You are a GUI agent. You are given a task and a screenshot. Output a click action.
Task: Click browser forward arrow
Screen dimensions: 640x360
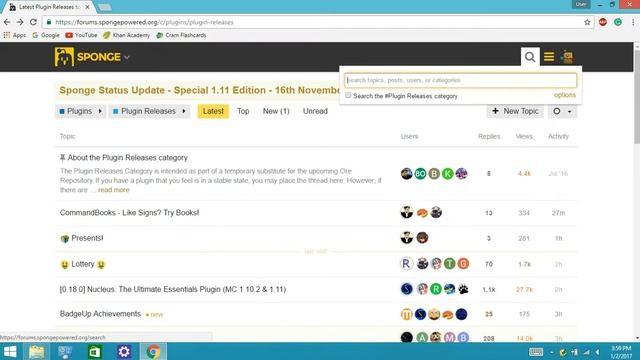[20, 22]
